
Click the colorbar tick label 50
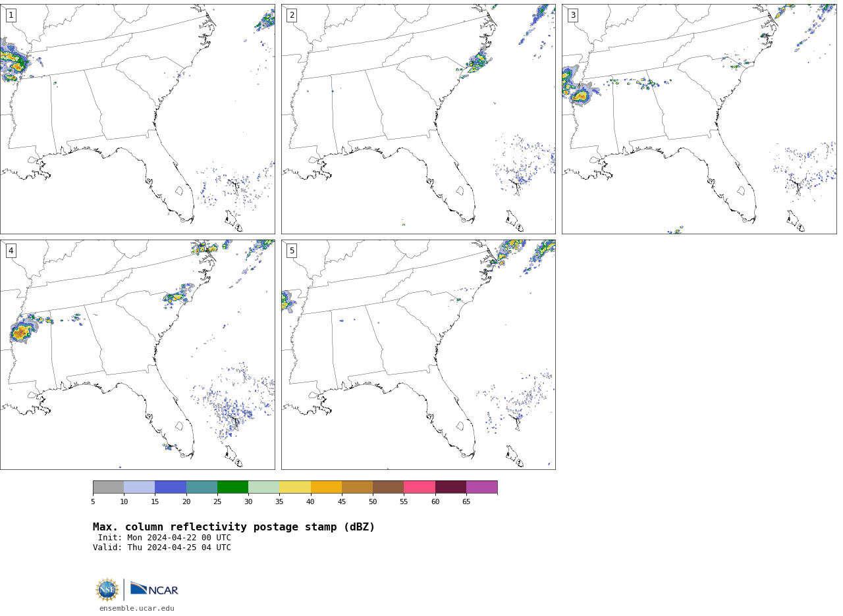(x=373, y=501)
